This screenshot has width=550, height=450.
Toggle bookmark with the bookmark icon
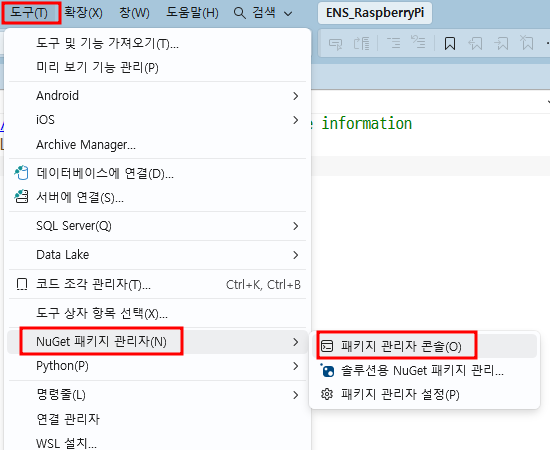point(450,43)
